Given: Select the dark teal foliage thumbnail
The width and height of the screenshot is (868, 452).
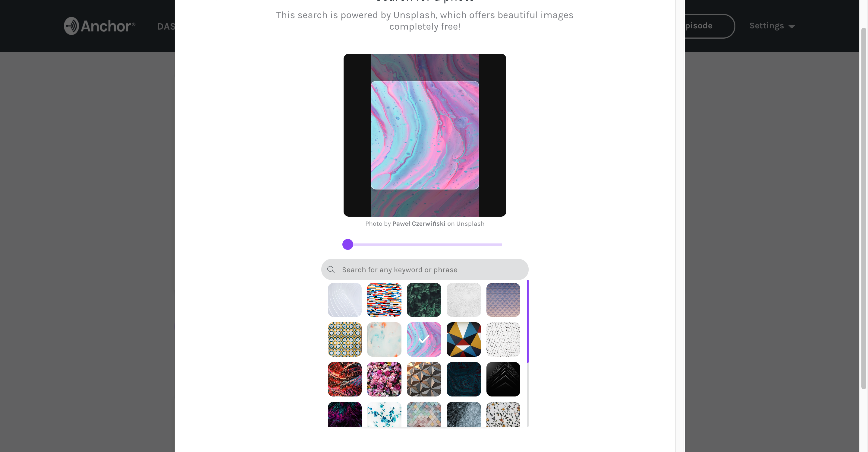Looking at the screenshot, I should pyautogui.click(x=424, y=300).
